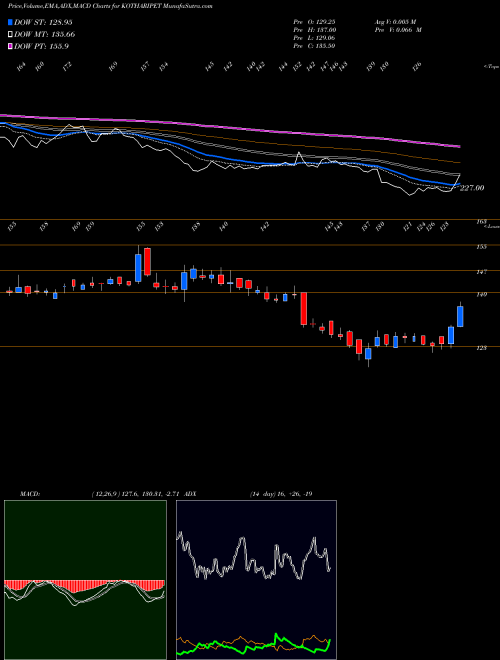Click the tall red candle falling from 140
500x660 pixels.
coord(303,309)
